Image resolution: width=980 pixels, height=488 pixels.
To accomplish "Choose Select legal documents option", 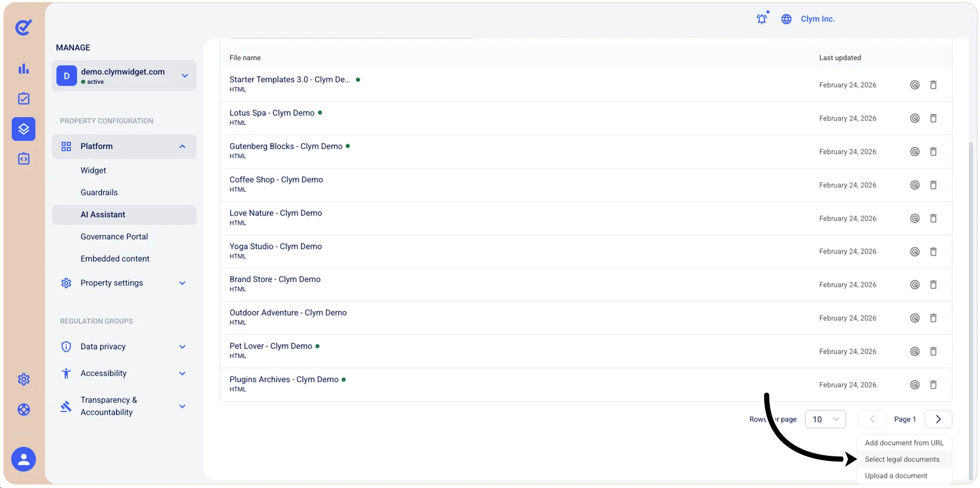I will pos(904,459).
